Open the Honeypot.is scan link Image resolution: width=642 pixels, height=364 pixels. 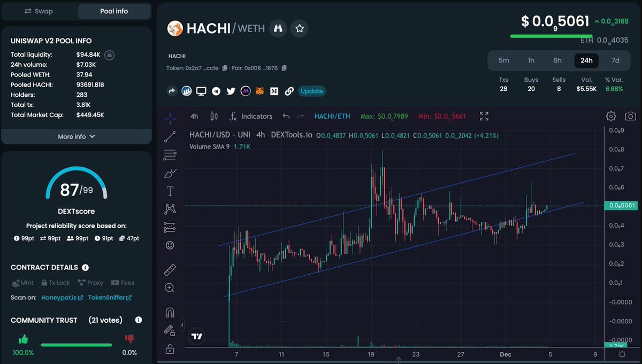click(x=63, y=298)
